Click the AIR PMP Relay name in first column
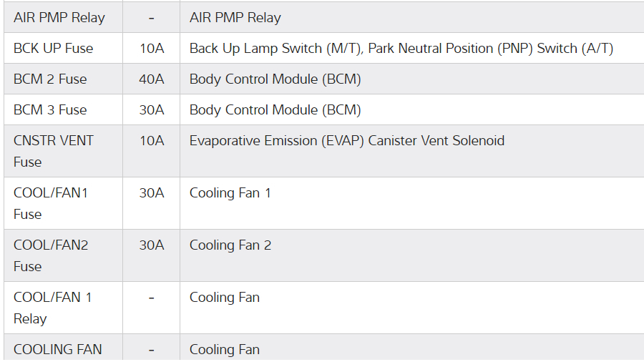 pos(59,18)
